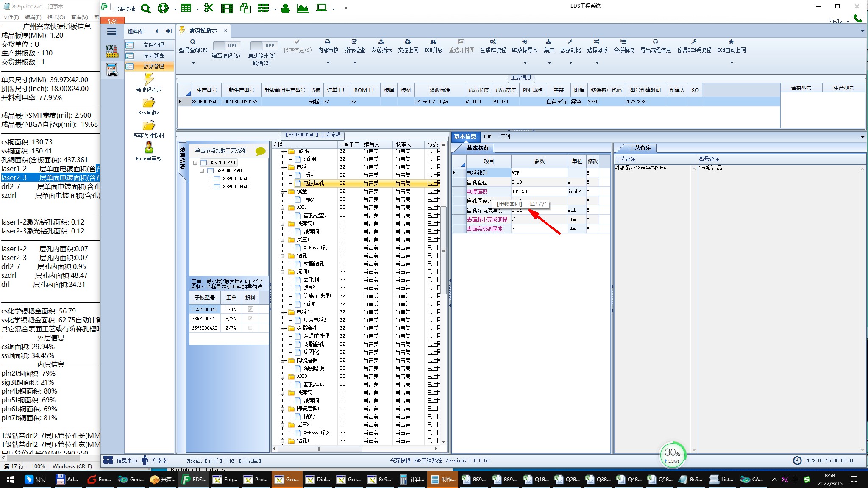Screen dimensions: 868x488
Task: Click the 电镀面积 parameter value field
Action: click(538, 191)
